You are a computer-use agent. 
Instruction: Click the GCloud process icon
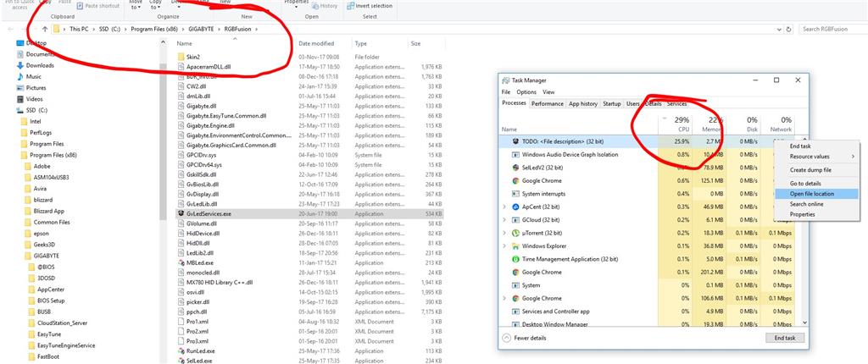tap(515, 219)
